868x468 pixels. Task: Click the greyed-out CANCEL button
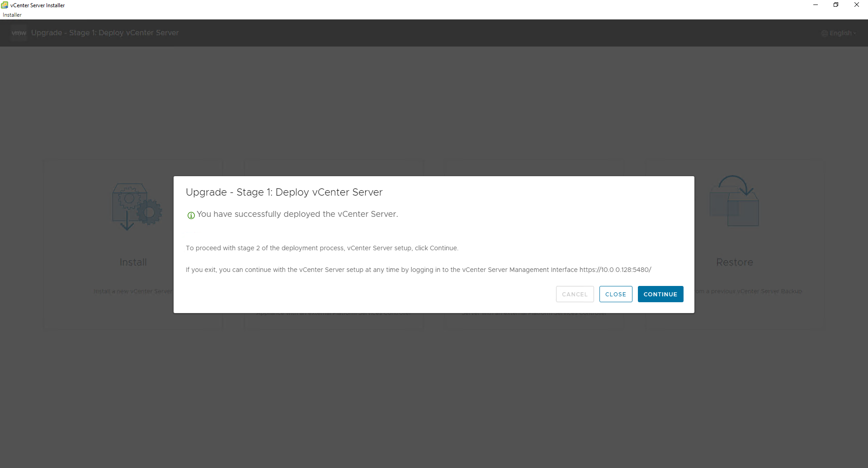[575, 294]
